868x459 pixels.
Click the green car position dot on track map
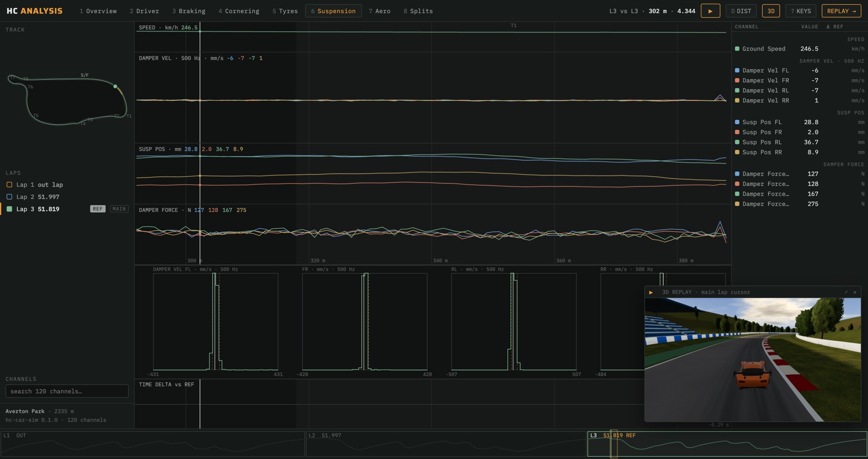[115, 86]
